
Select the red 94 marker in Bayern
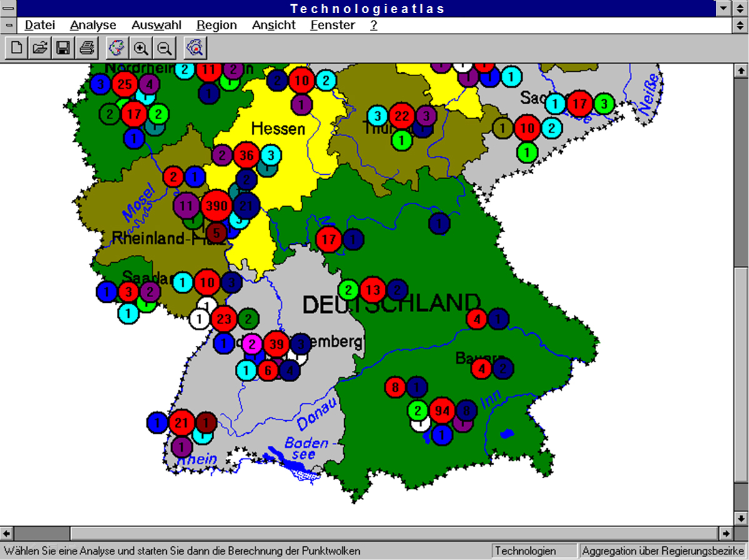pos(442,411)
